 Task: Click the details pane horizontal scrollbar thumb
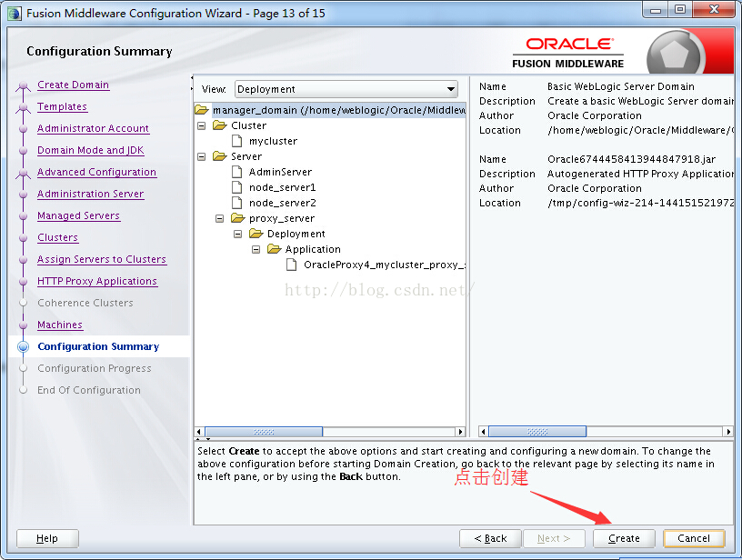537,432
